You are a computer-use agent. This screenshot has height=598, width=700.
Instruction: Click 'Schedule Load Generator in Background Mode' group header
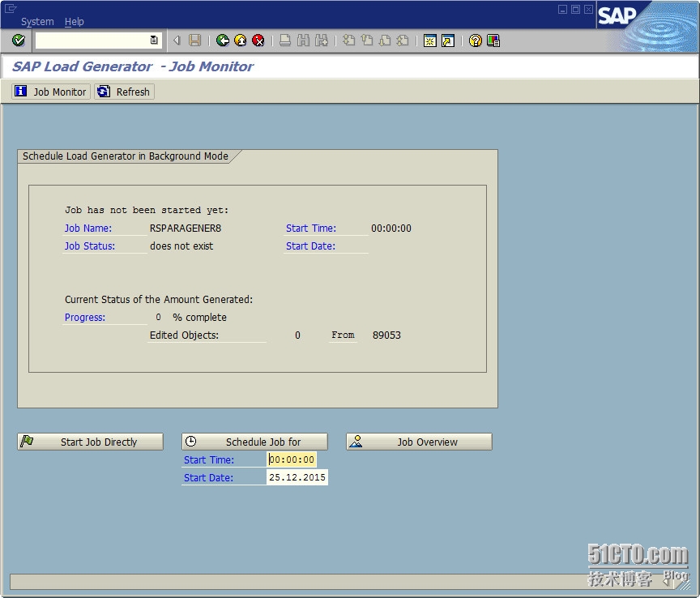pyautogui.click(x=126, y=156)
